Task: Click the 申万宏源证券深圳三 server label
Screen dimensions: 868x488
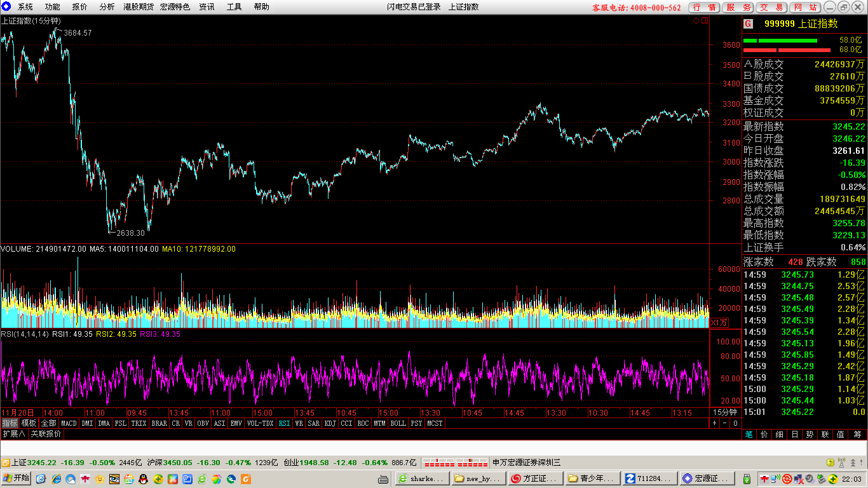Action: 527,463
